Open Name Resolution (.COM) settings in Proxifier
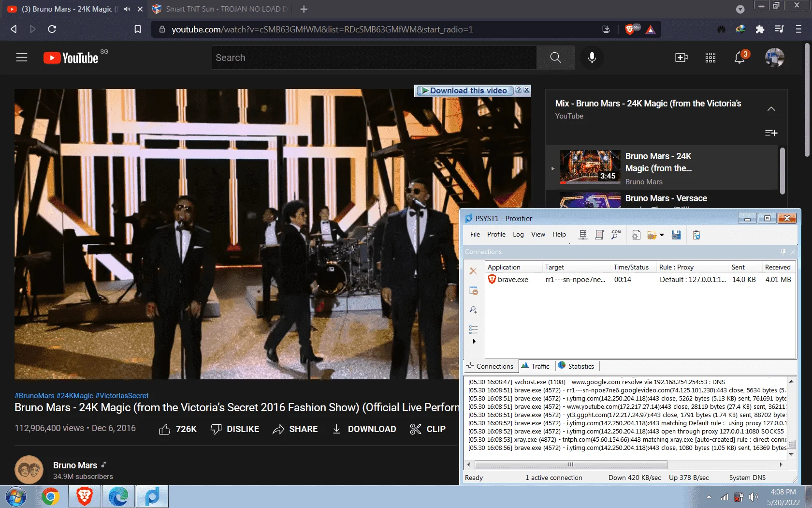Image resolution: width=812 pixels, height=508 pixels. tap(616, 235)
